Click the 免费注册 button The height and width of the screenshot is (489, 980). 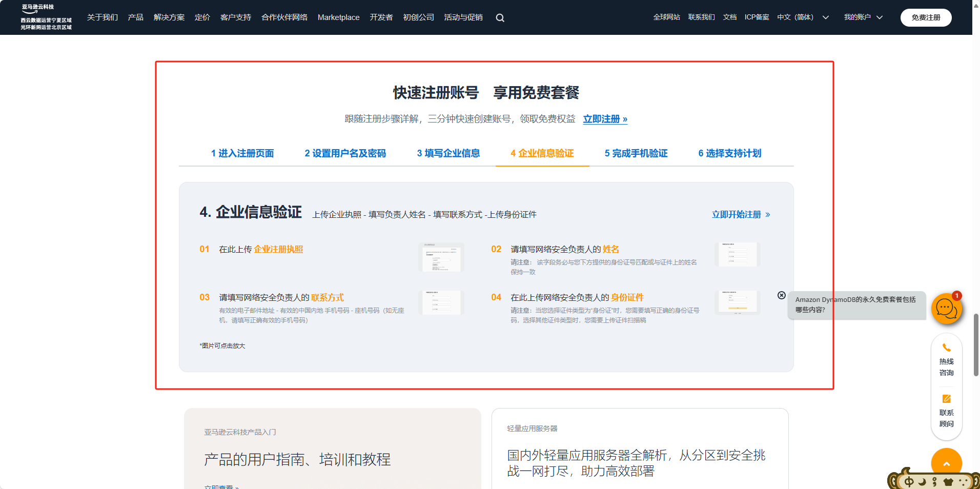(926, 17)
